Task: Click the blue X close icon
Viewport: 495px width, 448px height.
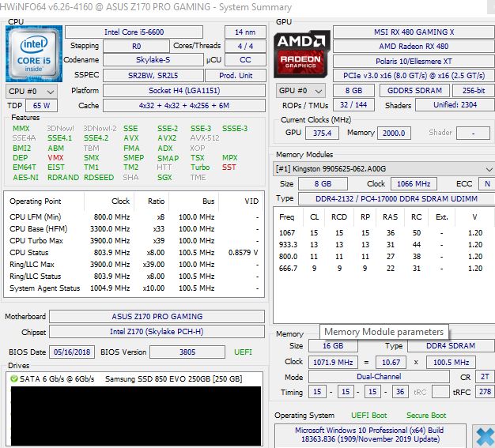Action: point(485,437)
